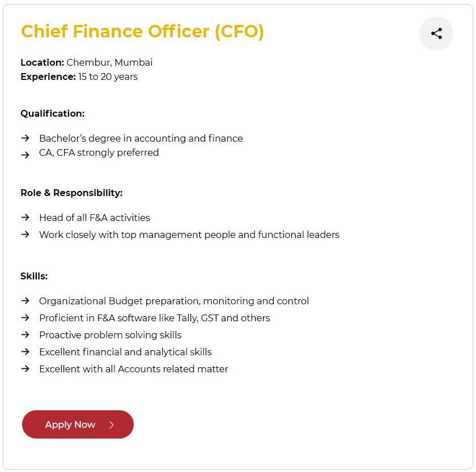Image resolution: width=476 pixels, height=472 pixels.
Task: Click arrow bullet beside Organizational Budget line
Action: [25, 301]
